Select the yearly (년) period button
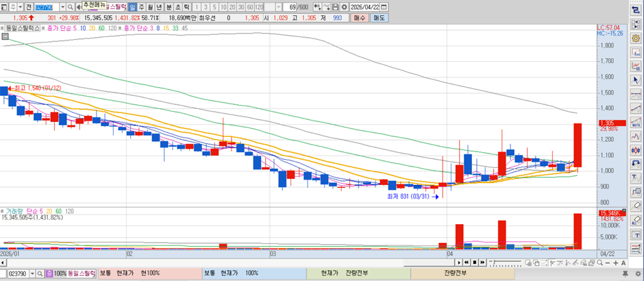This screenshot has height=281, width=644. (159, 7)
